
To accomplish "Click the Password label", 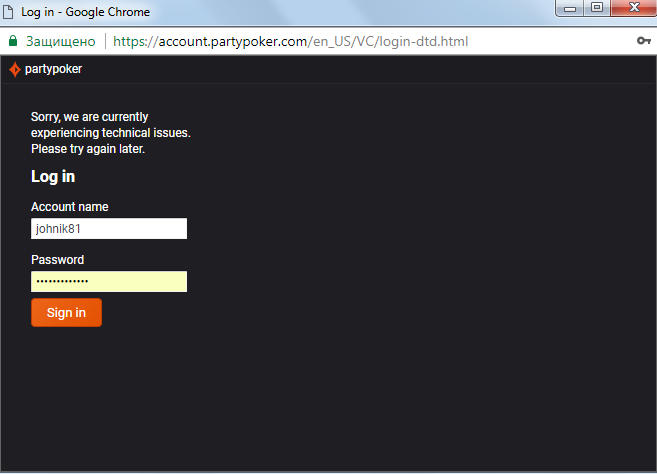I will (x=57, y=259).
